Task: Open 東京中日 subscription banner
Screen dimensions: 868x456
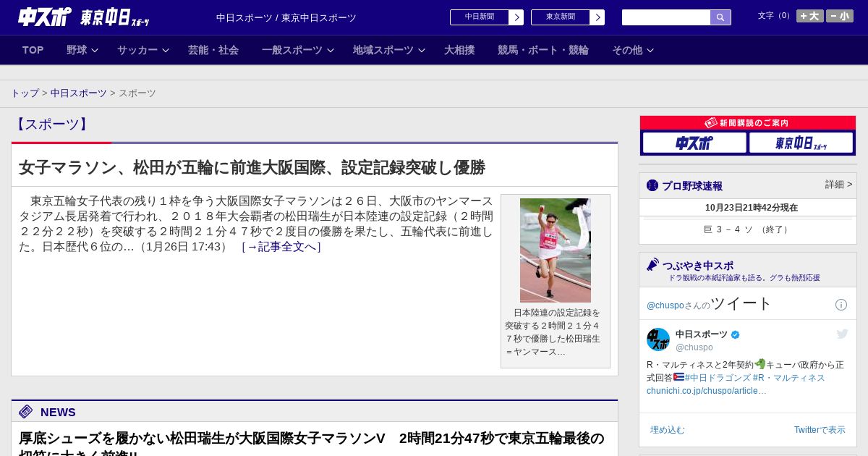Action: pyautogui.click(x=801, y=143)
